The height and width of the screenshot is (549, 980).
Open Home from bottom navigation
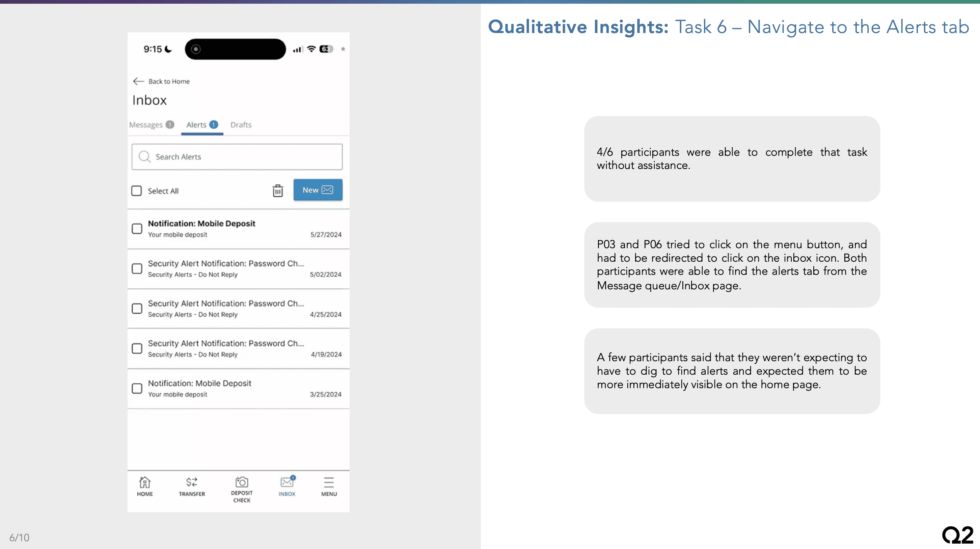click(144, 486)
